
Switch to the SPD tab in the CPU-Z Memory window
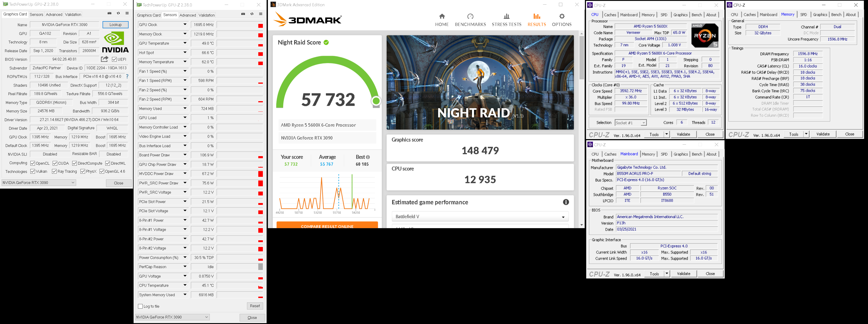(x=804, y=14)
